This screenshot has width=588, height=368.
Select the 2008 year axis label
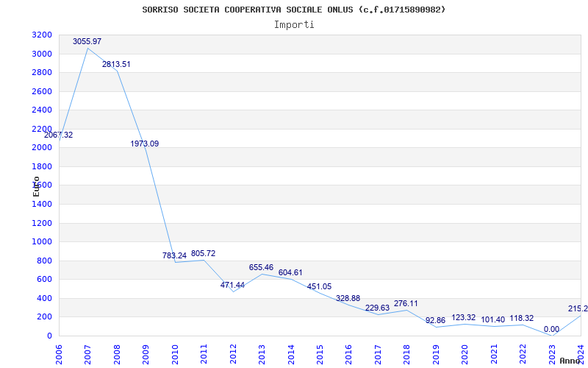(117, 355)
